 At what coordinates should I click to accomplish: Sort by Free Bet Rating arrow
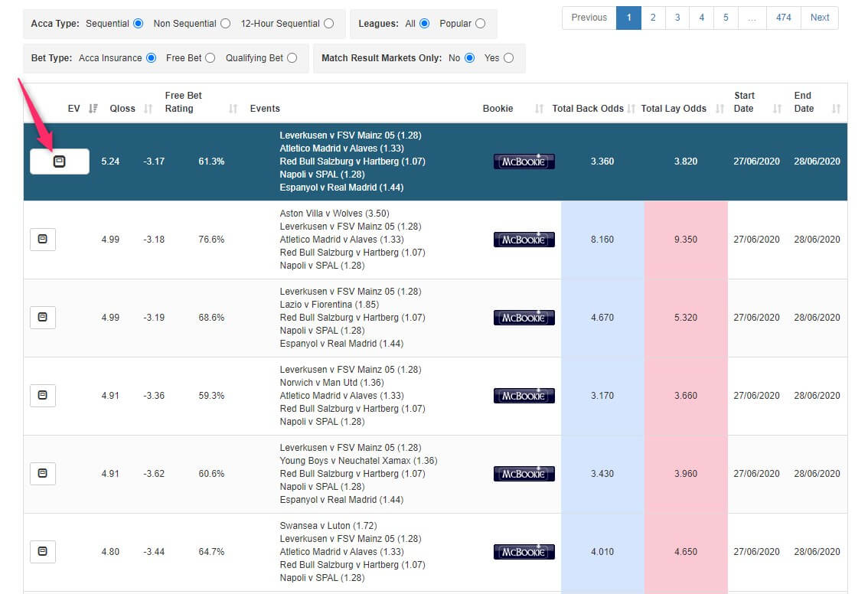(x=233, y=109)
